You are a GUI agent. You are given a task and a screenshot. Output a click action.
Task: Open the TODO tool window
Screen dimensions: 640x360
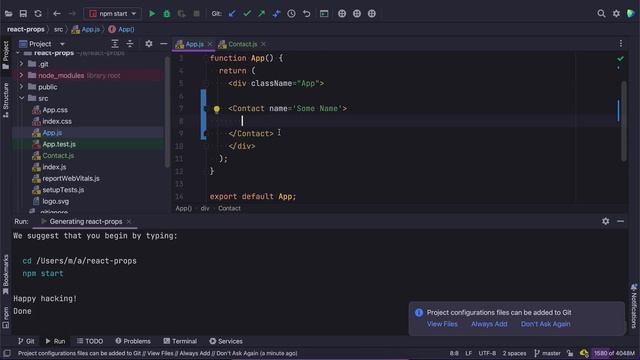(x=90, y=341)
